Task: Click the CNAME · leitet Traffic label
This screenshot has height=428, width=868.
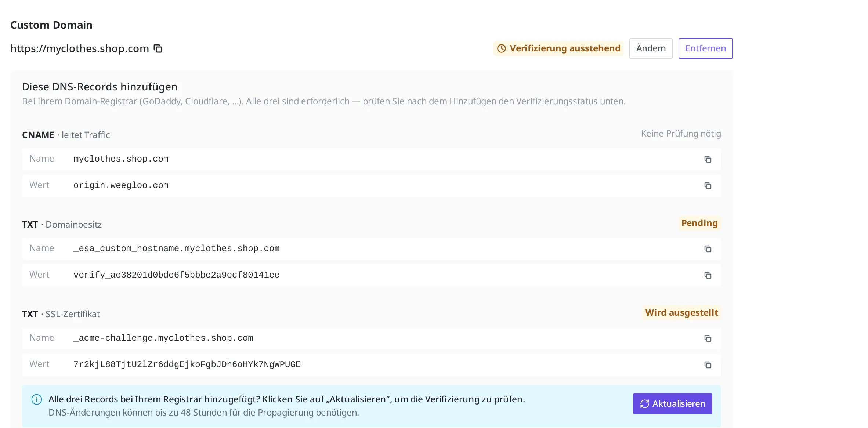Action: [x=66, y=135]
